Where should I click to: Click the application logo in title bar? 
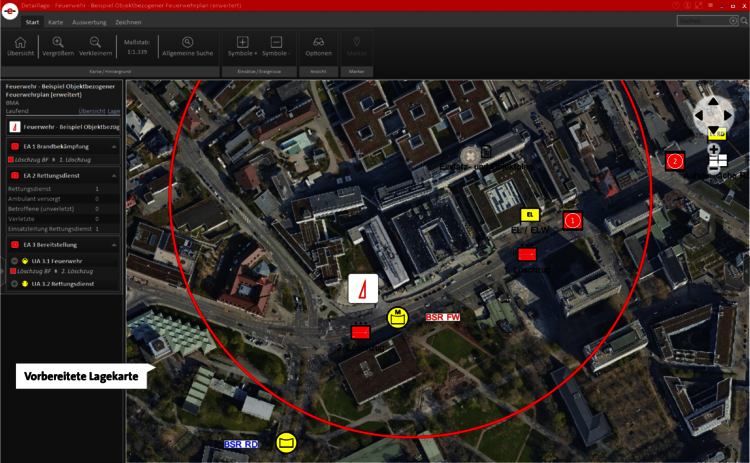(x=10, y=11)
